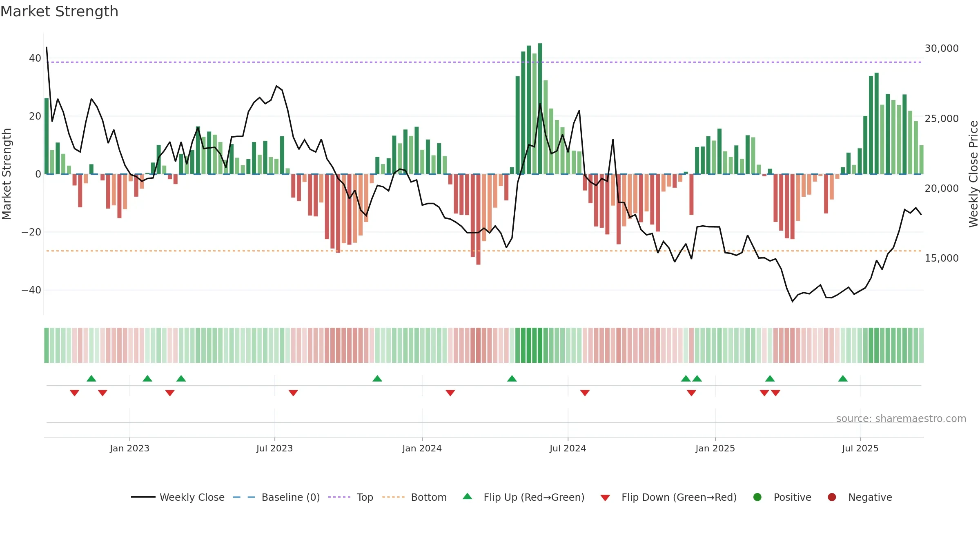This screenshot has height=551, width=980.
Task: Click the '30,000' right axis value
Action: [942, 49]
